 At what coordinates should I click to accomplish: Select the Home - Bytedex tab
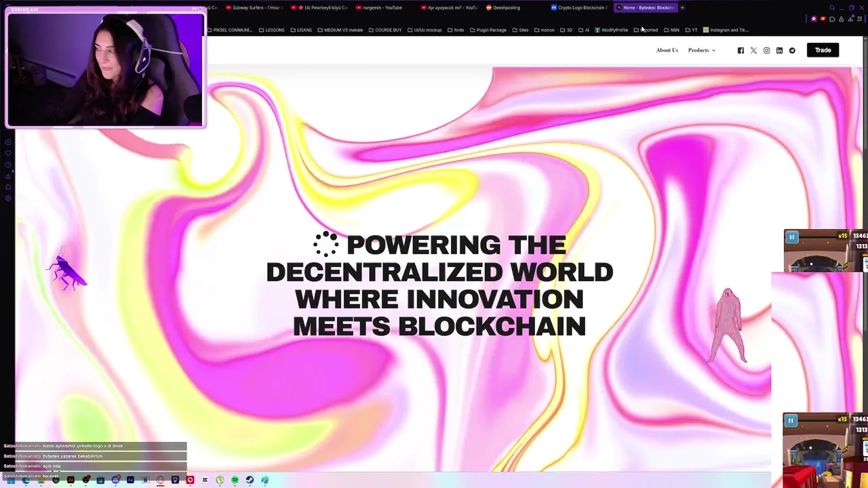pos(645,7)
